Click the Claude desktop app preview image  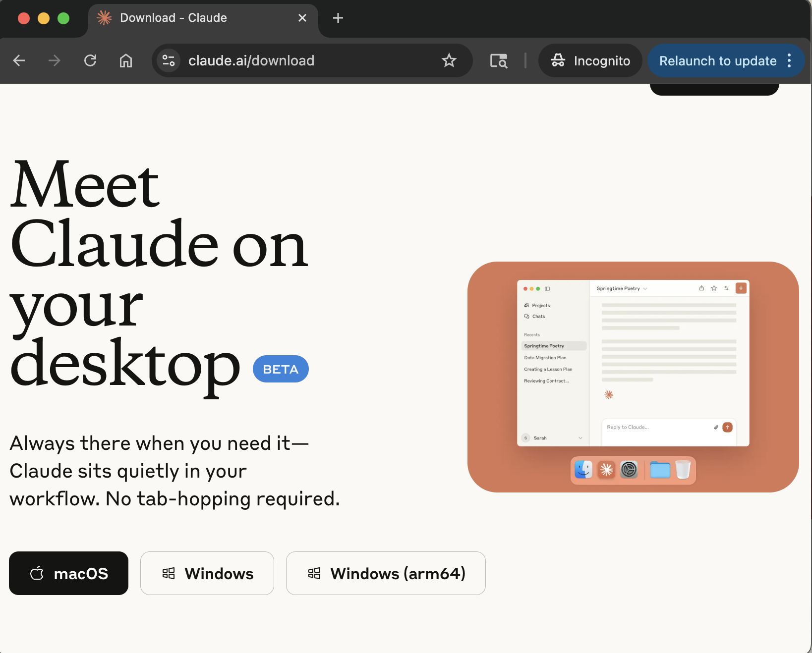pos(633,377)
